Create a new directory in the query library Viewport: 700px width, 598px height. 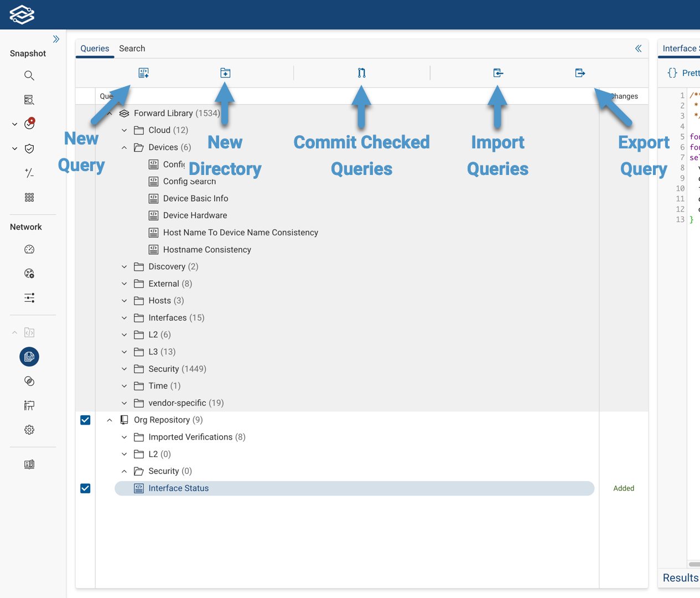click(x=225, y=73)
